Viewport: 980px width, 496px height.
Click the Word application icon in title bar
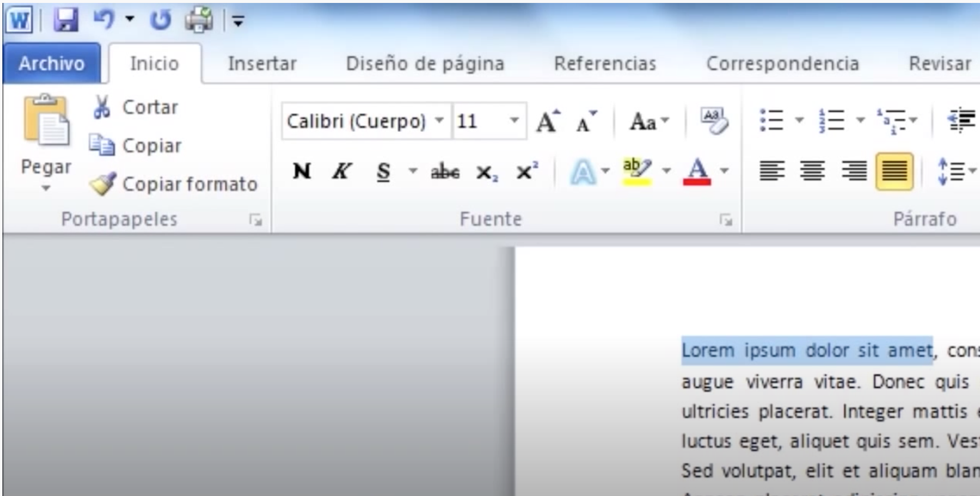(x=19, y=21)
